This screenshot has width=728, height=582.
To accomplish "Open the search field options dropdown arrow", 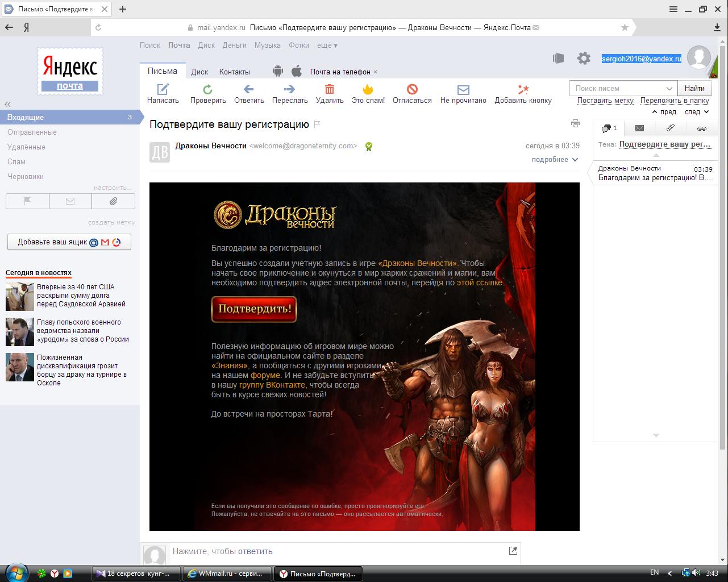I will coord(669,88).
